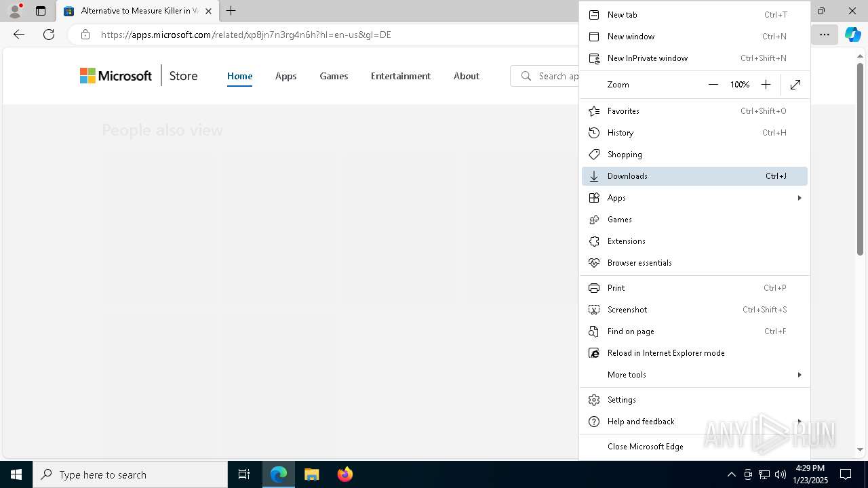
Task: Click the Downloads arrow icon
Action: (594, 176)
